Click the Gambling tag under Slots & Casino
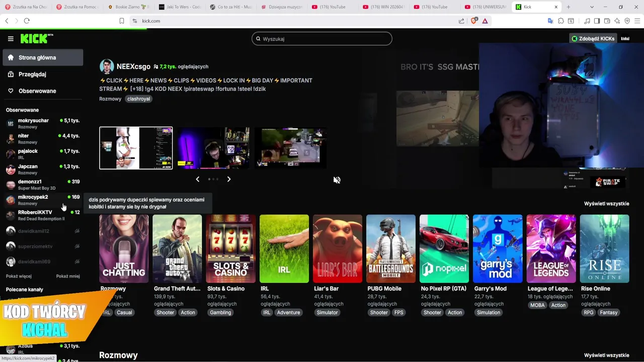 point(220,312)
